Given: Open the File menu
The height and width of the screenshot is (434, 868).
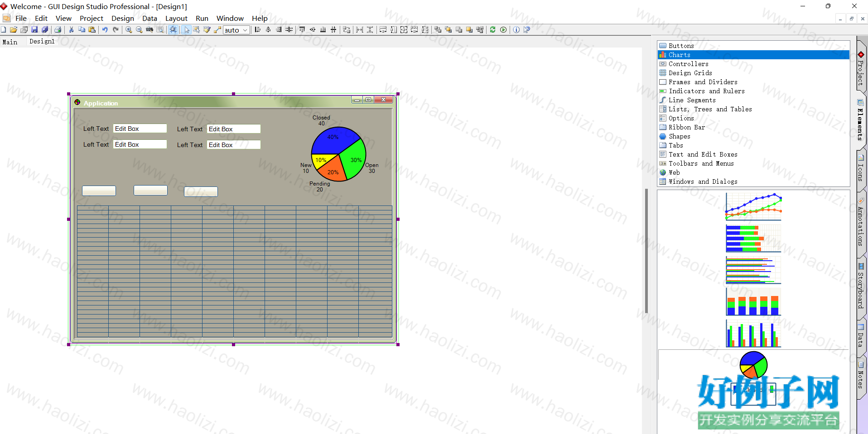Looking at the screenshot, I should pos(21,18).
